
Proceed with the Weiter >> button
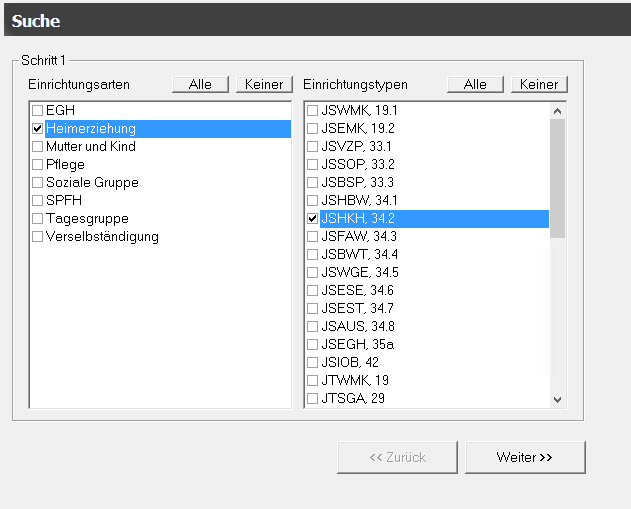(525, 457)
